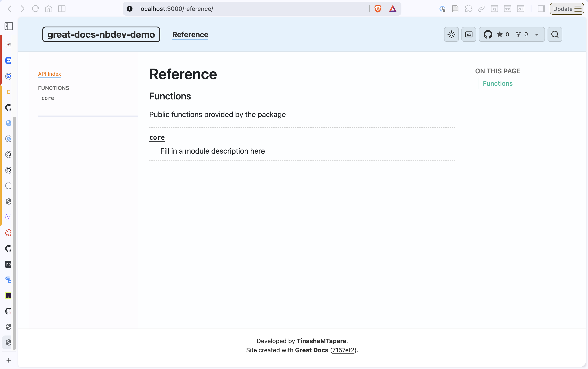Open the Update menu button
The height and width of the screenshot is (369, 588).
[566, 9]
